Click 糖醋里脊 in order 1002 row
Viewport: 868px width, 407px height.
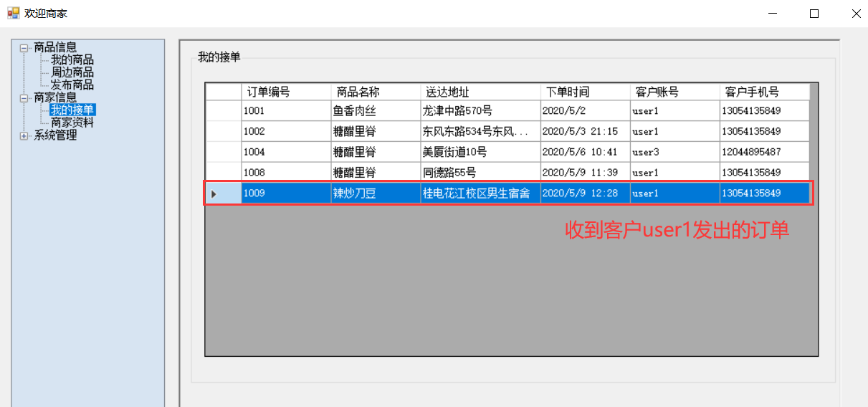[x=376, y=132]
